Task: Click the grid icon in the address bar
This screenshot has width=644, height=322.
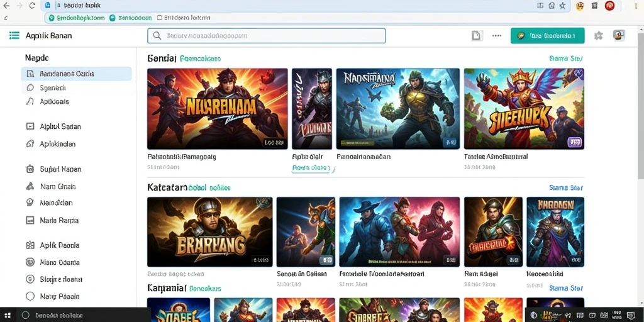Action: point(540,6)
